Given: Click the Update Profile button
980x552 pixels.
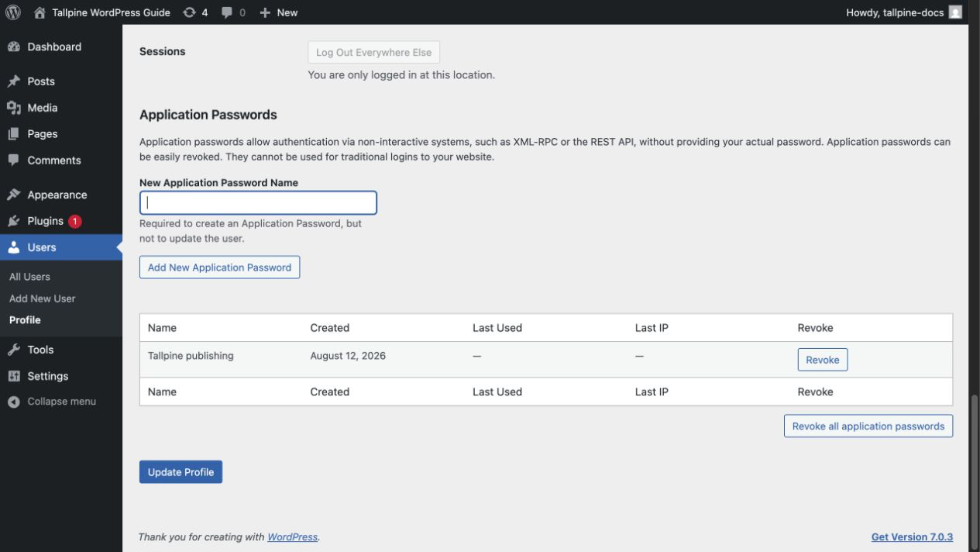Looking at the screenshot, I should [x=181, y=472].
